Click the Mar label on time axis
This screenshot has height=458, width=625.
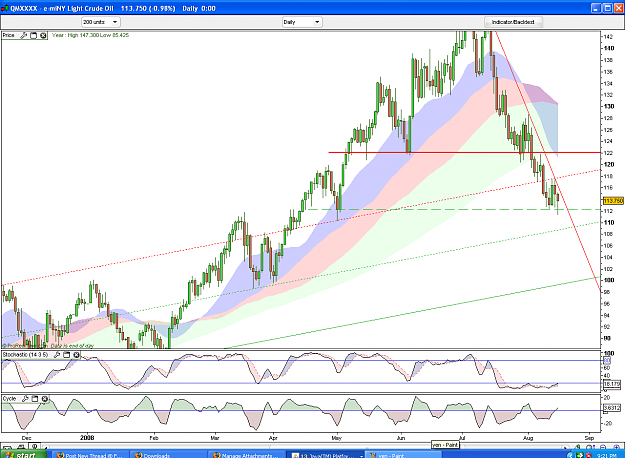point(215,438)
